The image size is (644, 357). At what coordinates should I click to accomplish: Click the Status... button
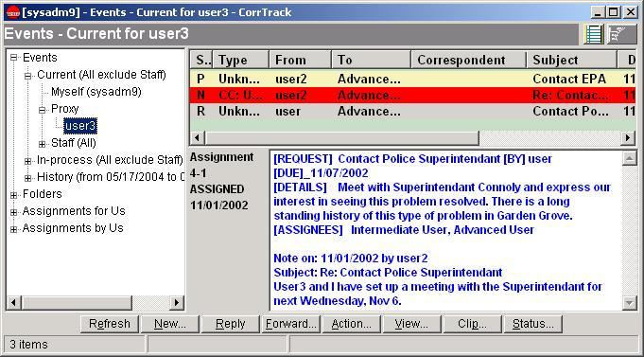coord(533,324)
